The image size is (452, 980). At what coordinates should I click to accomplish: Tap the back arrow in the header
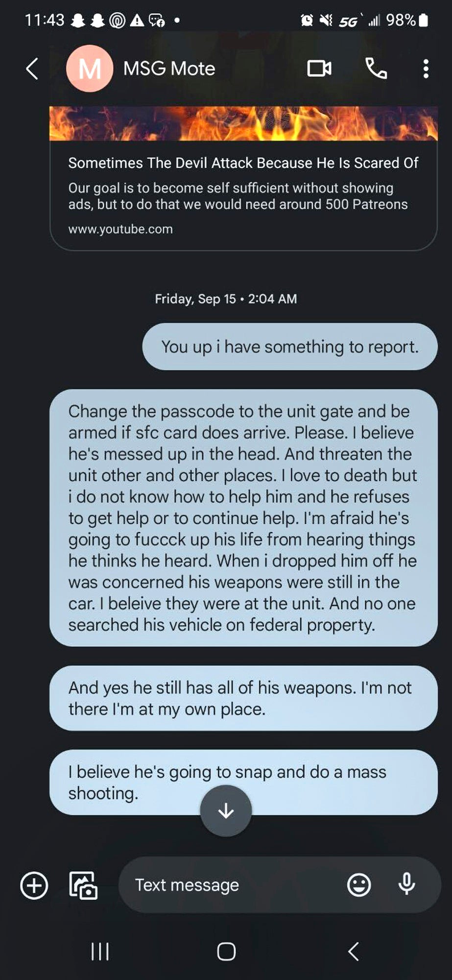32,69
